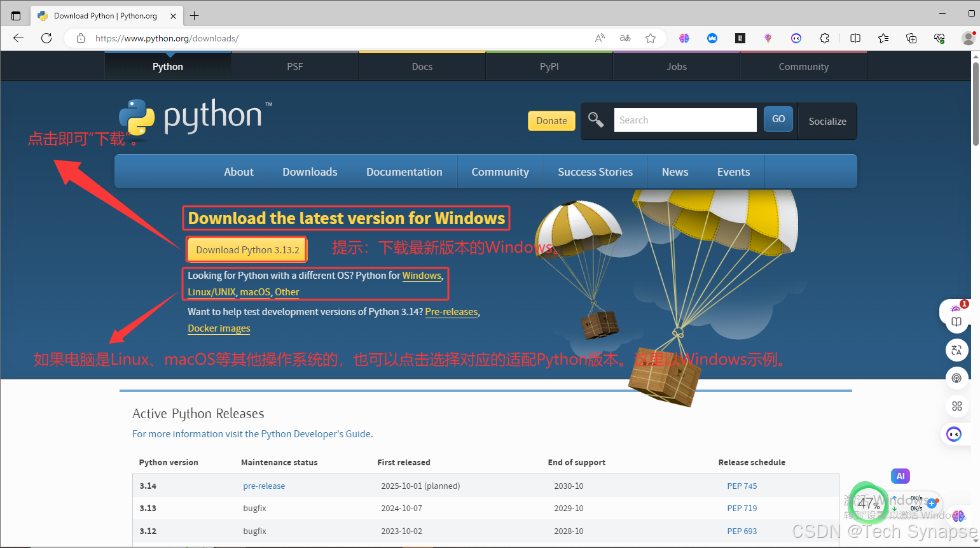This screenshot has width=980, height=548.
Task: Open the collections icon
Action: tap(911, 38)
